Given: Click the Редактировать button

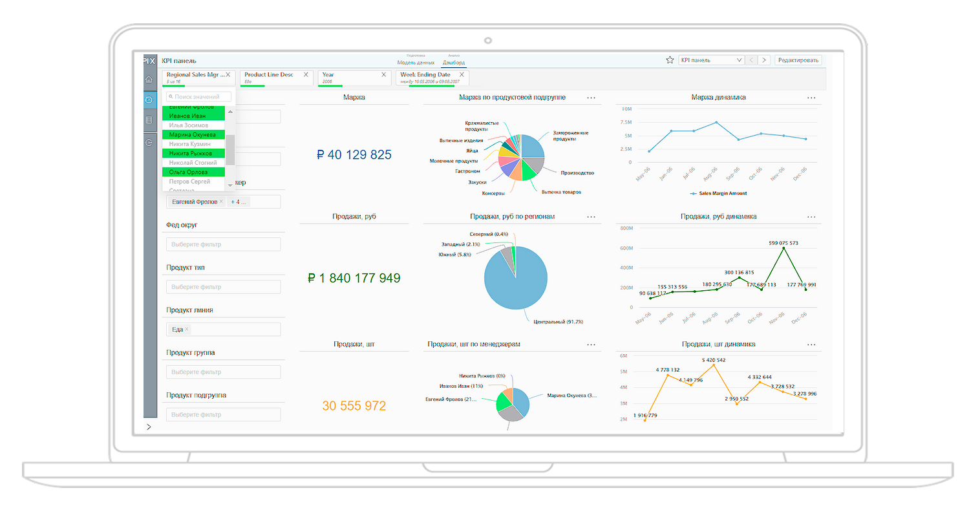Looking at the screenshot, I should pos(798,60).
